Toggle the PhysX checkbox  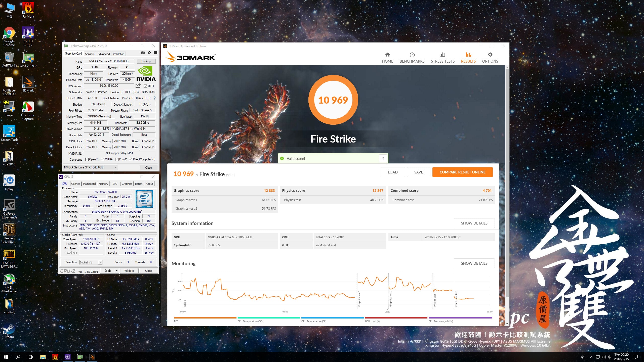(x=117, y=159)
